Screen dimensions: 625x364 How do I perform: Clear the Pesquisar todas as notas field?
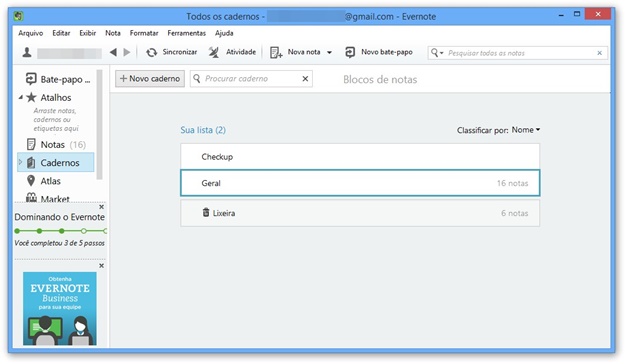[599, 53]
